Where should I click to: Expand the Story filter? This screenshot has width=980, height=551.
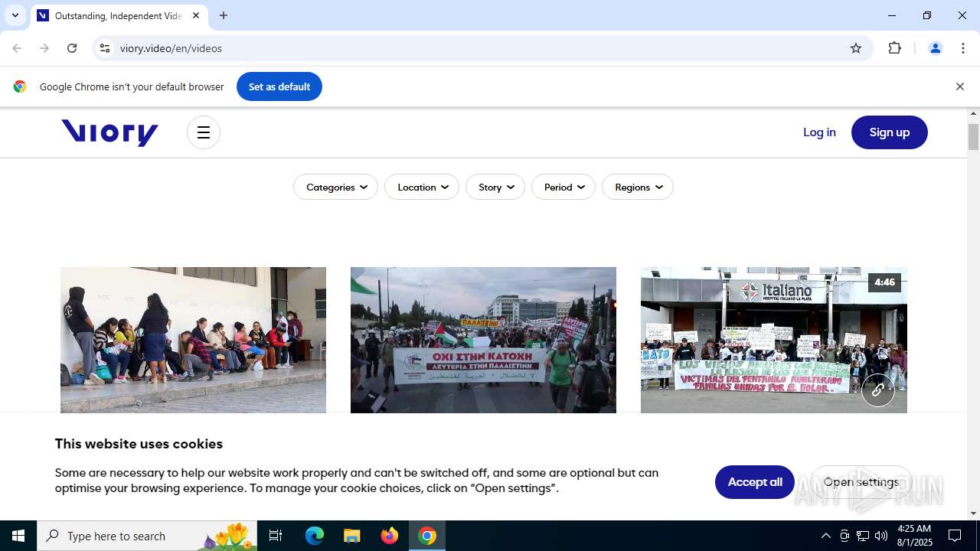click(495, 187)
